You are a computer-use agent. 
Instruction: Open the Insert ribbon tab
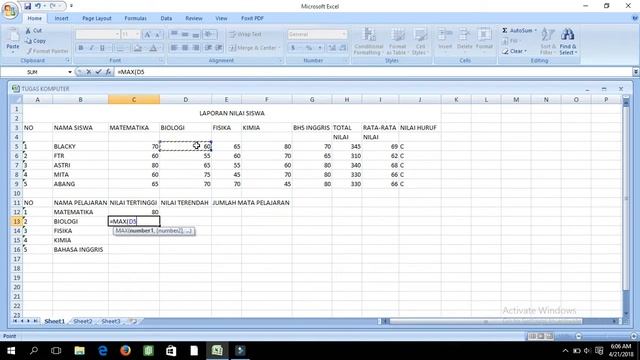(x=62, y=18)
